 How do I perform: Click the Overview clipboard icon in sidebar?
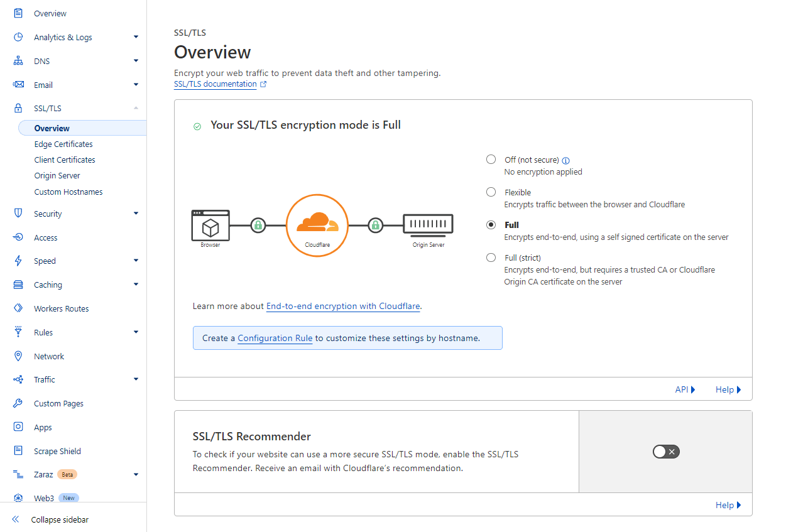(x=18, y=13)
